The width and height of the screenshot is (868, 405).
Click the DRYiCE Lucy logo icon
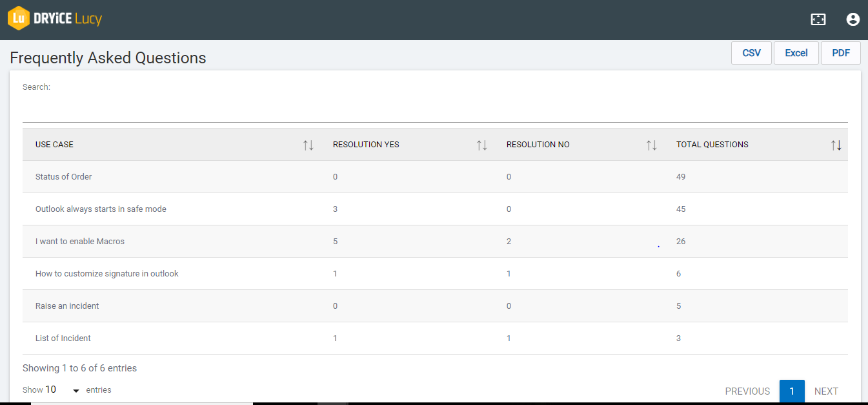tap(19, 18)
